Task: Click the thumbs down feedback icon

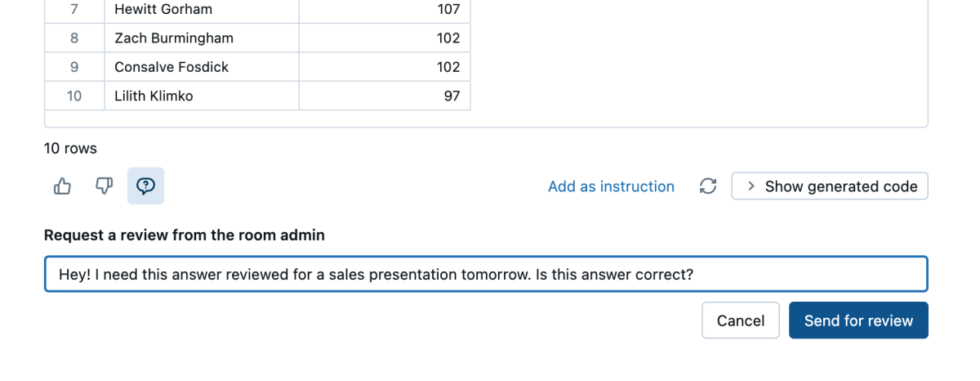Action: click(104, 186)
